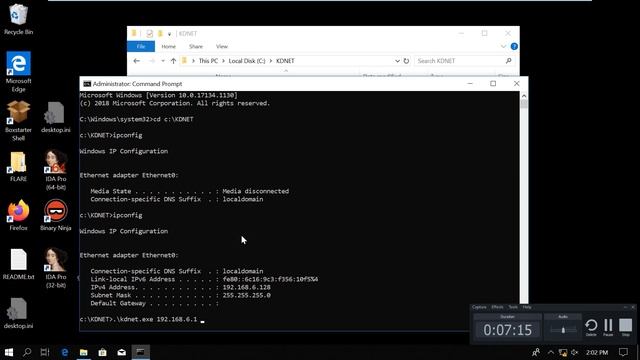Go back in Explorer navigation
The height and width of the screenshot is (360, 640).
(x=136, y=61)
